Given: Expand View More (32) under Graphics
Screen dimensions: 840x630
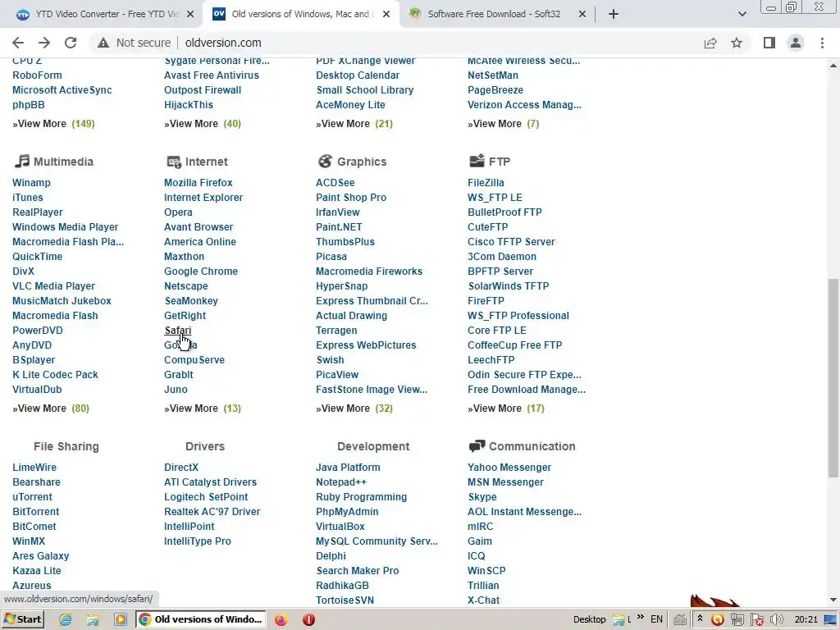Looking at the screenshot, I should tap(354, 409).
